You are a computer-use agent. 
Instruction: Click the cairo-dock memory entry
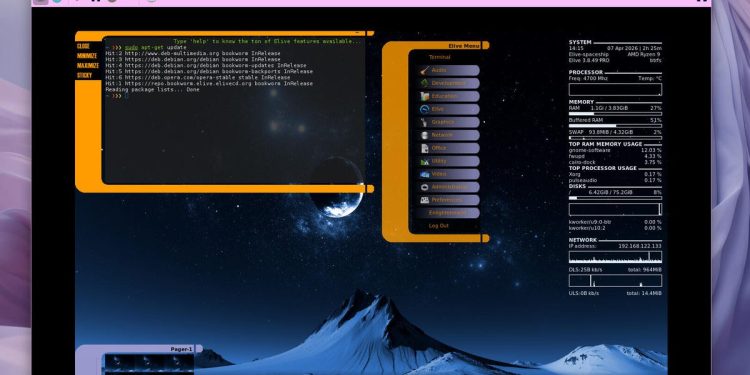(615, 162)
